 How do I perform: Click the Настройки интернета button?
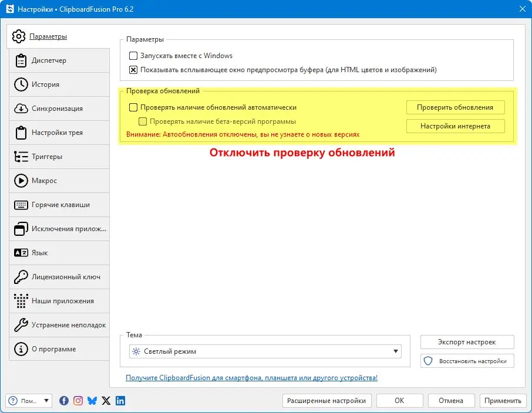click(455, 126)
